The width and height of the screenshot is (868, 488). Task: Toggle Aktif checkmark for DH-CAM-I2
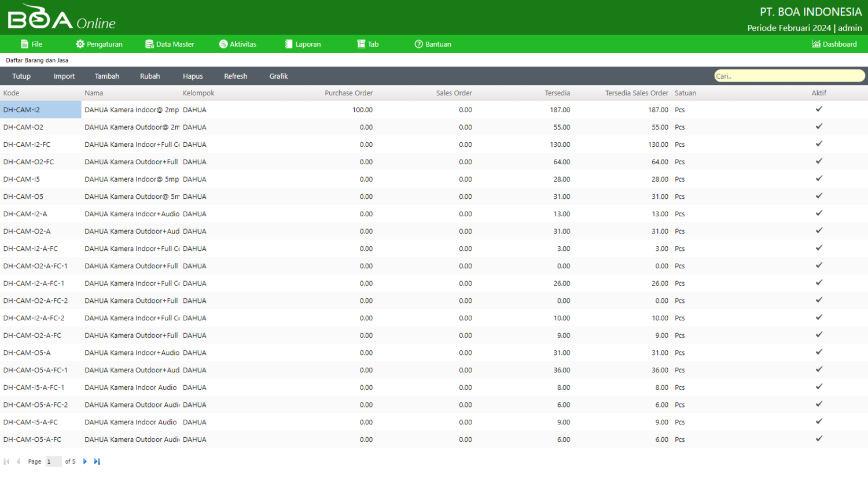(819, 109)
